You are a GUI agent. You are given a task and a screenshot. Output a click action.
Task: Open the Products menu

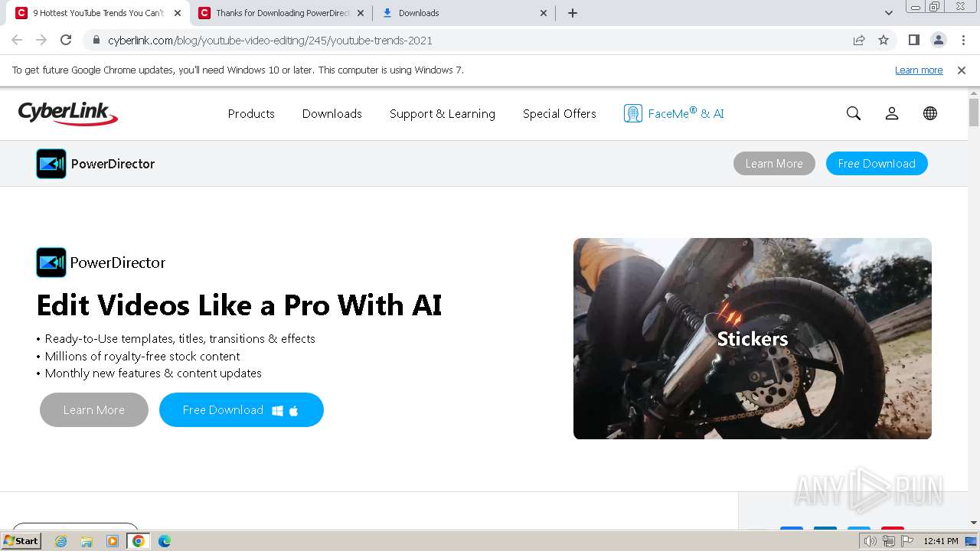tap(251, 113)
